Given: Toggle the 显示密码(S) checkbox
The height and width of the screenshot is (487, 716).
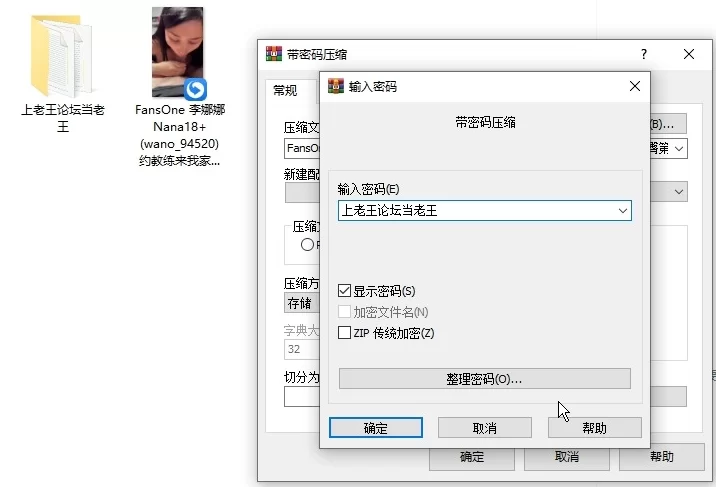Looking at the screenshot, I should [344, 291].
